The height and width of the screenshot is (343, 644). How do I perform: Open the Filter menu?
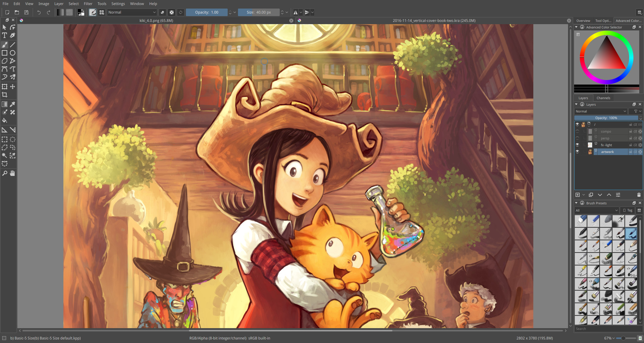click(x=88, y=4)
